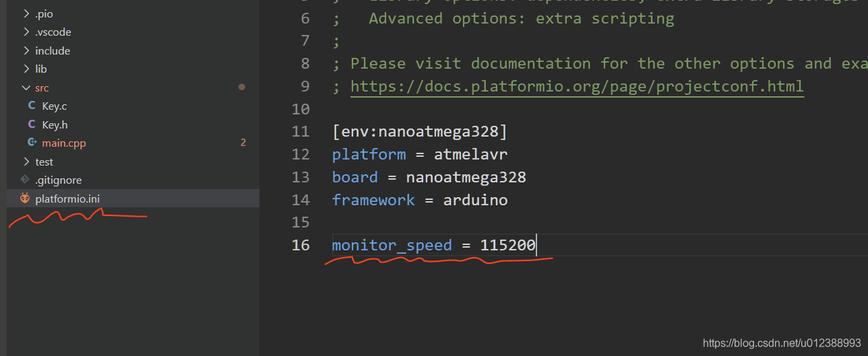The width and height of the screenshot is (868, 356).
Task: Click the C++ icon of main.cpp
Action: pyautogui.click(x=32, y=143)
